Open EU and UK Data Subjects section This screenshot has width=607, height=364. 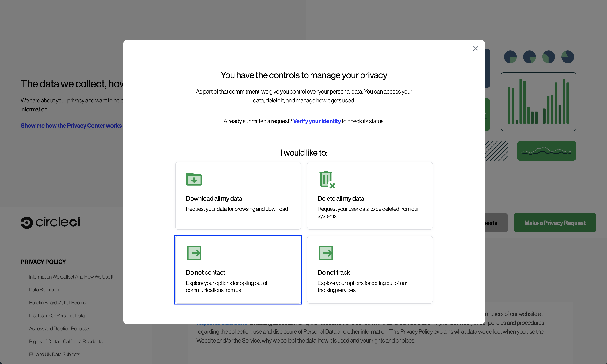54,354
